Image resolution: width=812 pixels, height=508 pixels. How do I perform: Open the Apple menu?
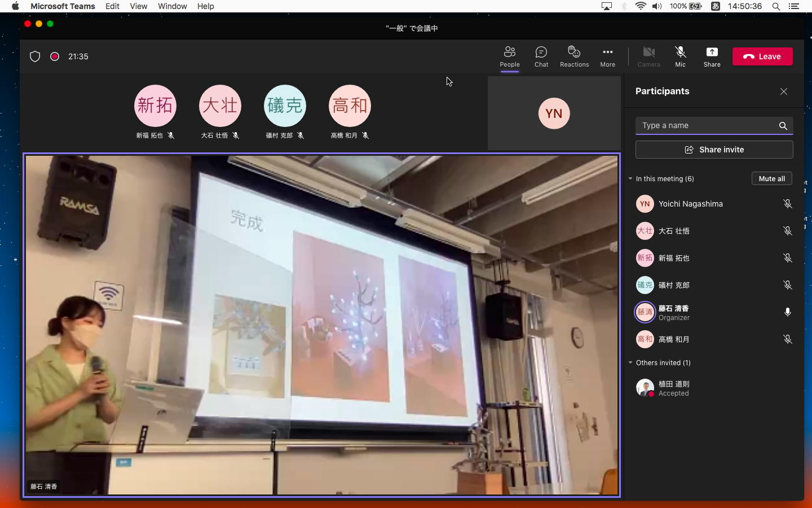pos(15,6)
